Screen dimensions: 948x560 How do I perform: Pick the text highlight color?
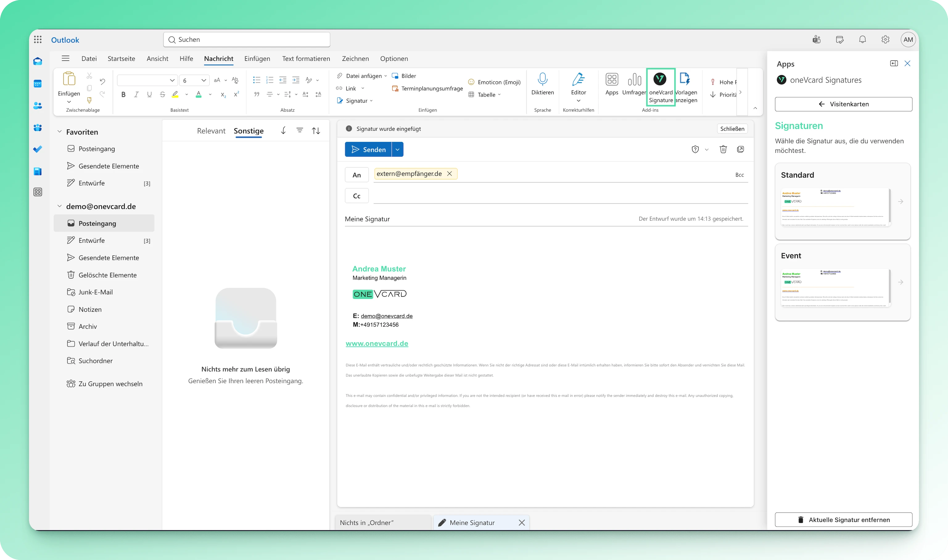175,95
